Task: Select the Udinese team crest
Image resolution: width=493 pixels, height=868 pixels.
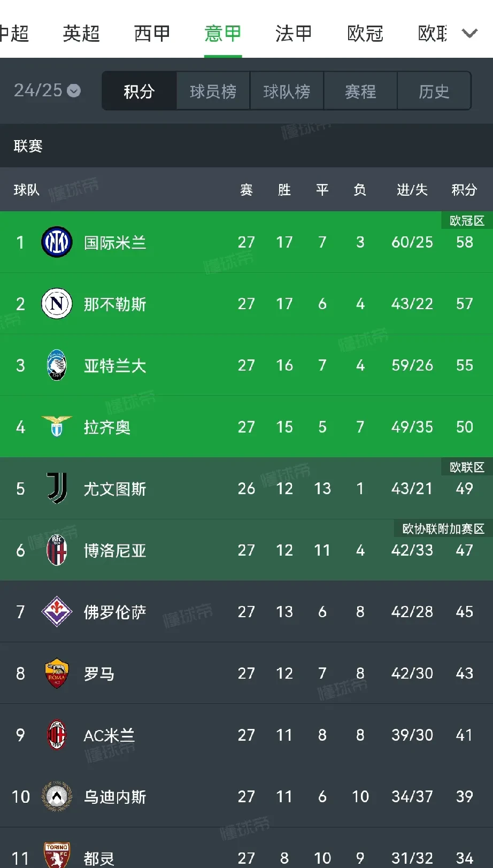Action: 57,796
